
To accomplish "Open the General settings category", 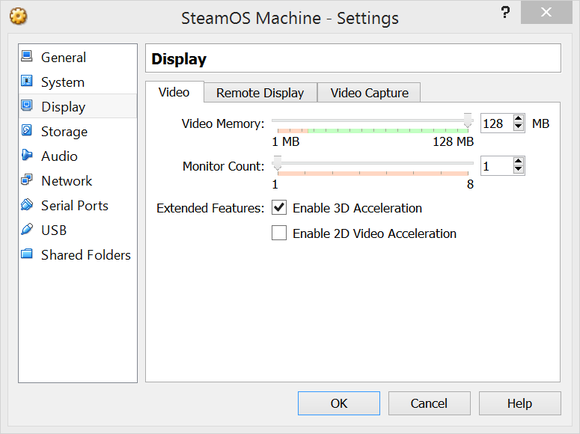I will point(78,57).
